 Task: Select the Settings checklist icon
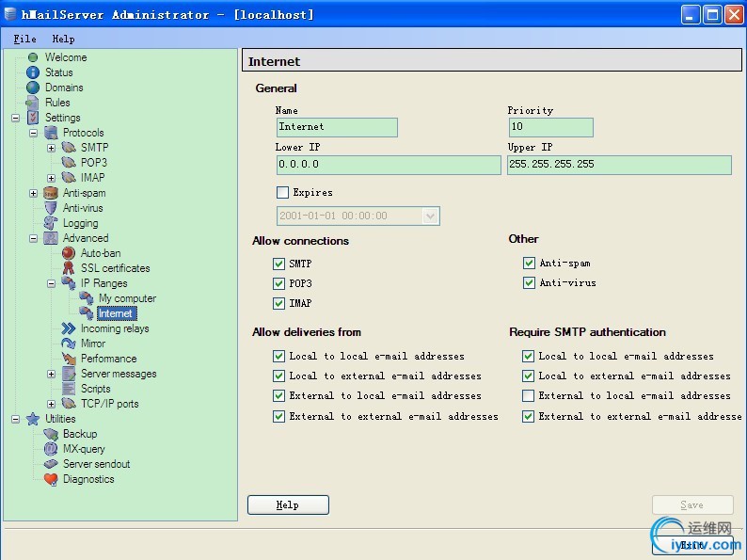[33, 118]
